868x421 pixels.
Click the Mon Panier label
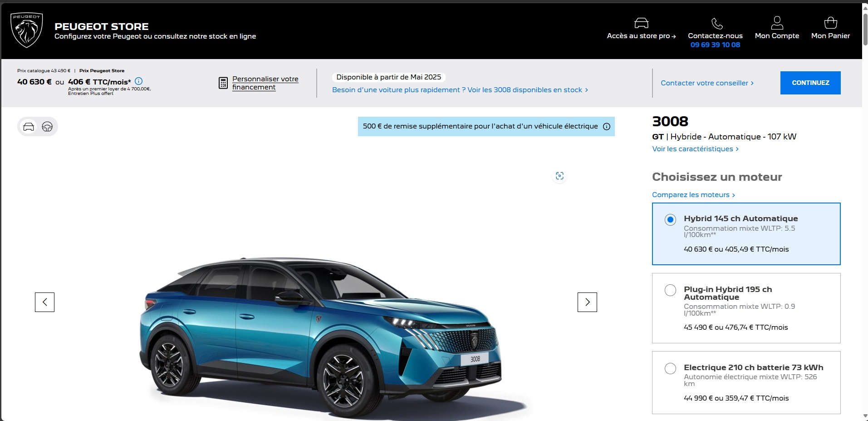(x=830, y=36)
